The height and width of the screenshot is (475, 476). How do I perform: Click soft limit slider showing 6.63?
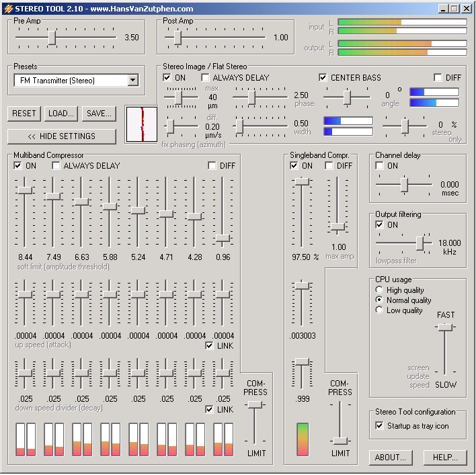[x=81, y=202]
